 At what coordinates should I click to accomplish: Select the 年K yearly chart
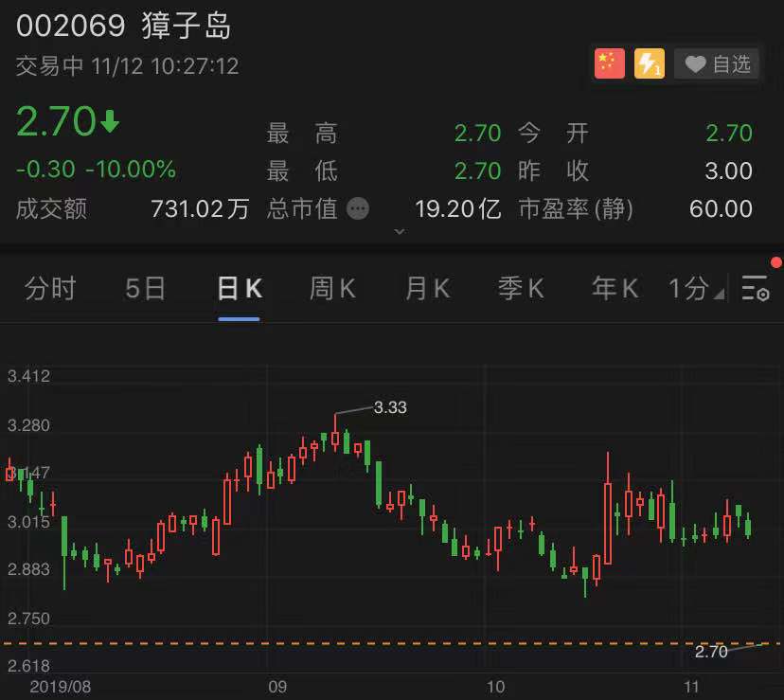point(613,289)
